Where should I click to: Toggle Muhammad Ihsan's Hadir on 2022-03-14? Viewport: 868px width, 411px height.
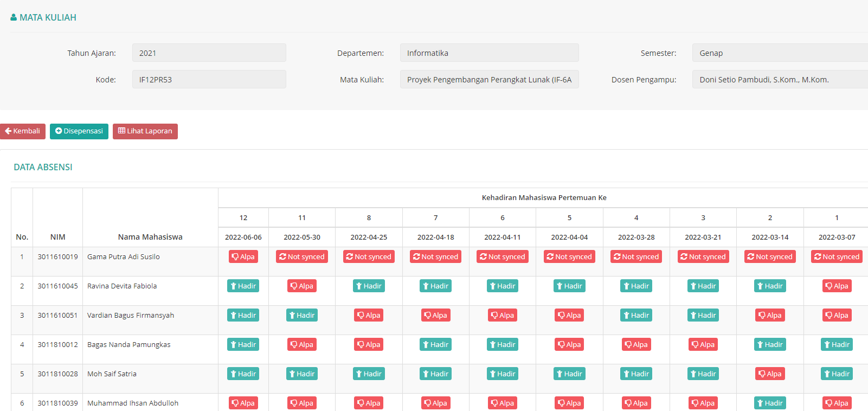pyautogui.click(x=770, y=403)
